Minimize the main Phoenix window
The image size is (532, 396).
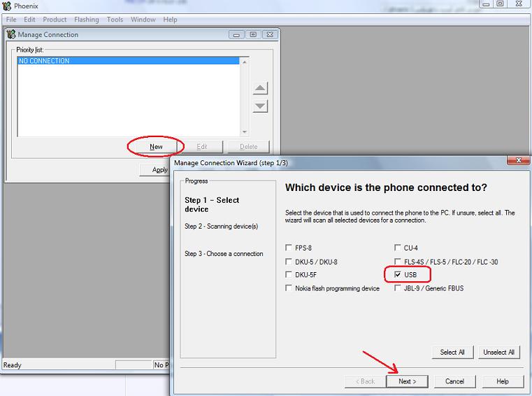(x=486, y=4)
